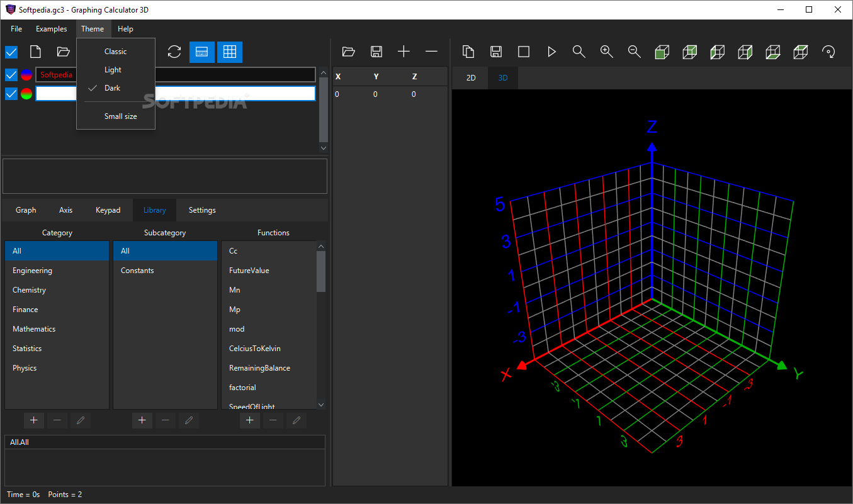Image resolution: width=853 pixels, height=504 pixels.
Task: Switch to the Axis tab
Action: (66, 210)
